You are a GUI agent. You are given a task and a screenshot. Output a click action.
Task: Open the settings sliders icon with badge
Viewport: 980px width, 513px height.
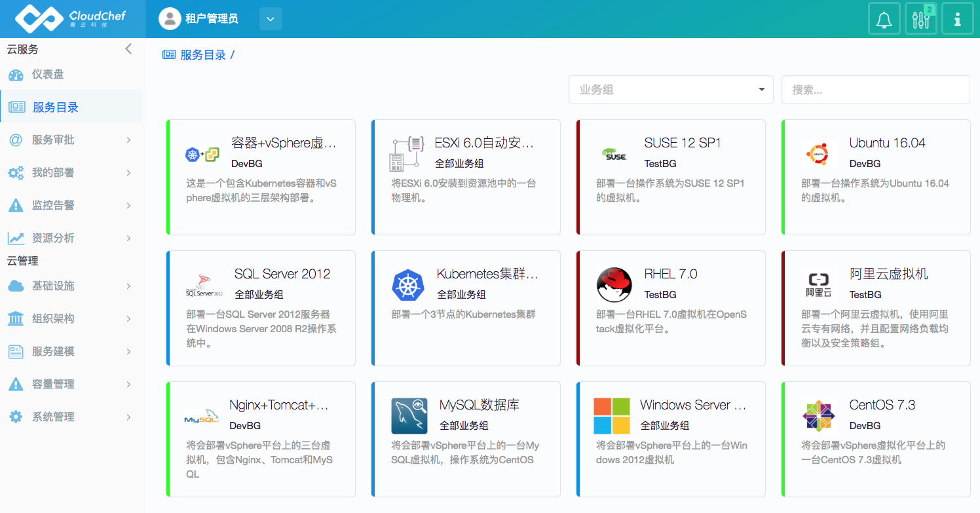(x=920, y=19)
